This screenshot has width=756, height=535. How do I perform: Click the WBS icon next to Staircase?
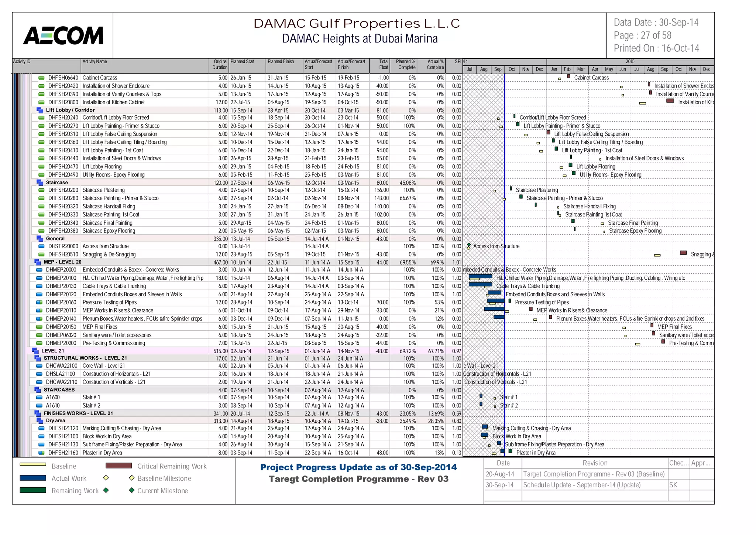pos(40,183)
